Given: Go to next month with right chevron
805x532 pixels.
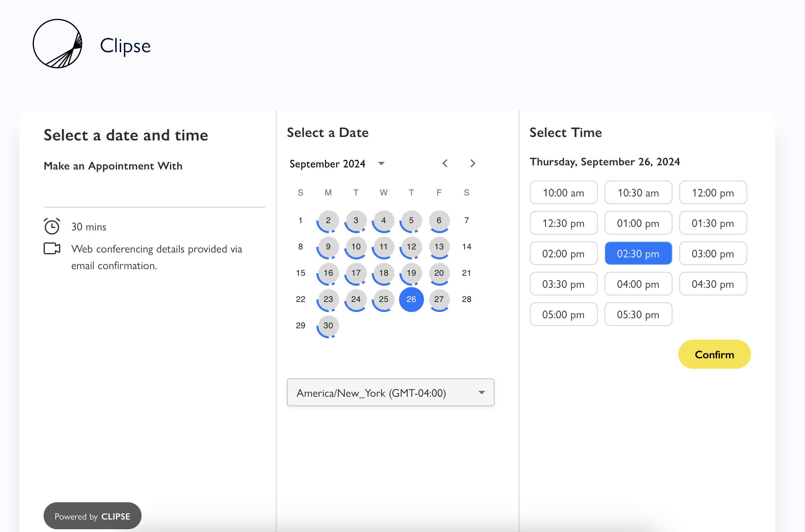Looking at the screenshot, I should point(473,163).
